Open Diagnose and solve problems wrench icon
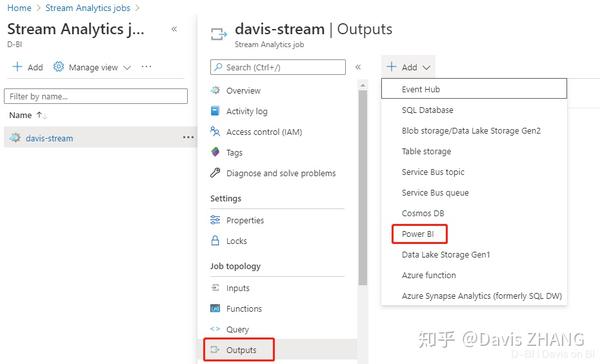The height and width of the screenshot is (364, 600). point(215,173)
